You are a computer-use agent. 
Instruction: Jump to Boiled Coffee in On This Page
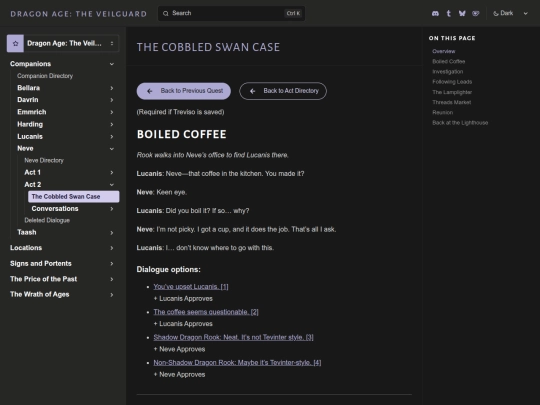tap(448, 62)
